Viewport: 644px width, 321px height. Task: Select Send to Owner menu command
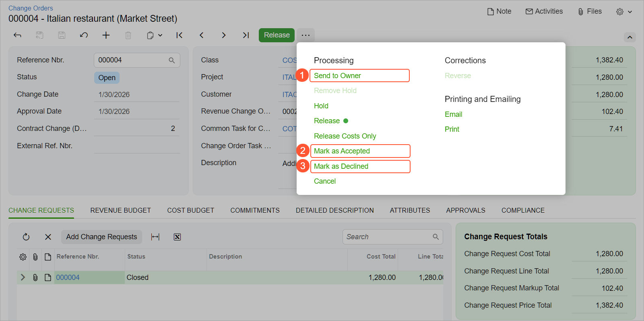[337, 76]
